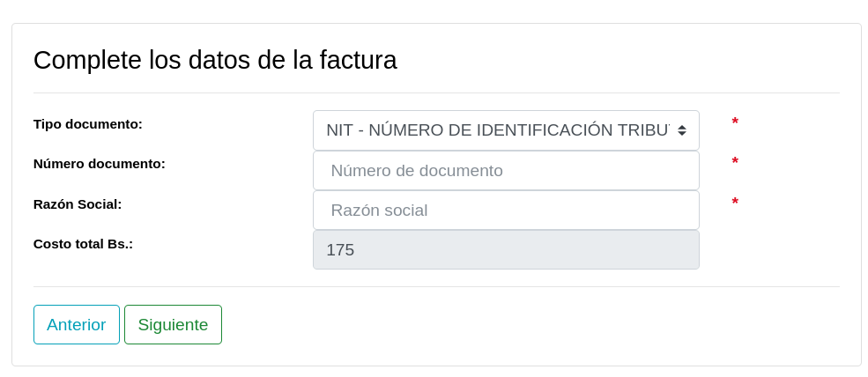This screenshot has width=868, height=377.
Task: Click the up-down arrow icon on NIT selector
Action: tap(682, 130)
